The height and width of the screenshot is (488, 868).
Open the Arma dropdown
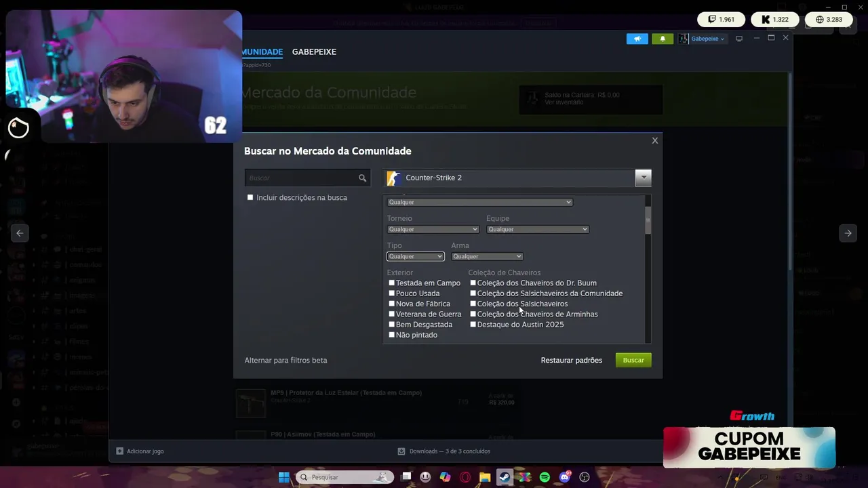tap(487, 256)
